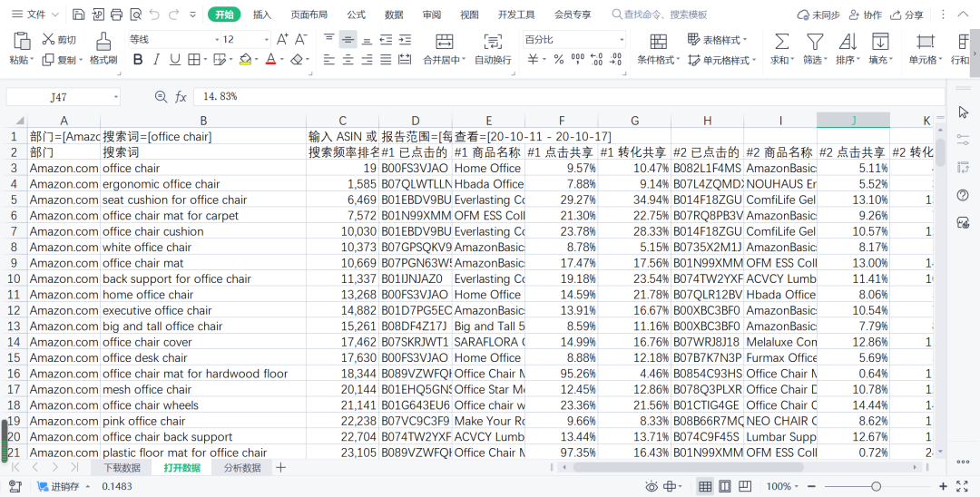The width and height of the screenshot is (980, 497).
Task: Open Cell Style (单元格样式) dropdown
Action: tap(722, 60)
